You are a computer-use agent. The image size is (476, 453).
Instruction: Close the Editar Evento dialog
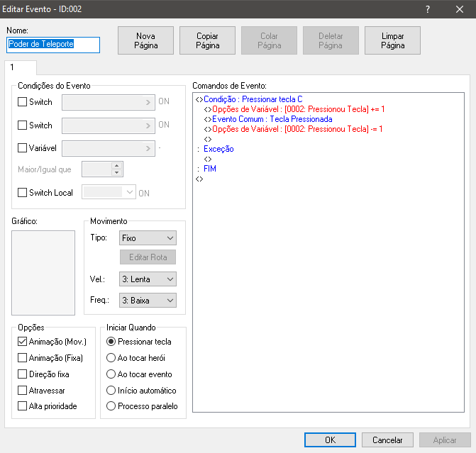459,9
